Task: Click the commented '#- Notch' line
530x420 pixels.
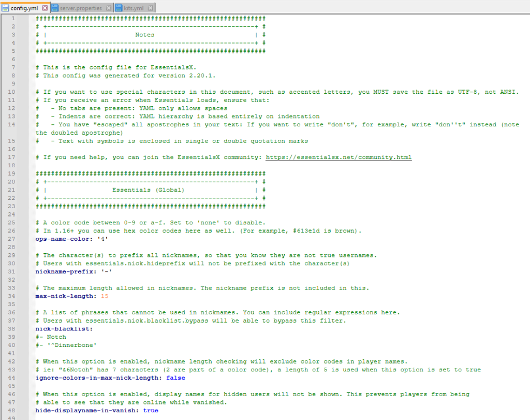Action: tap(49, 337)
